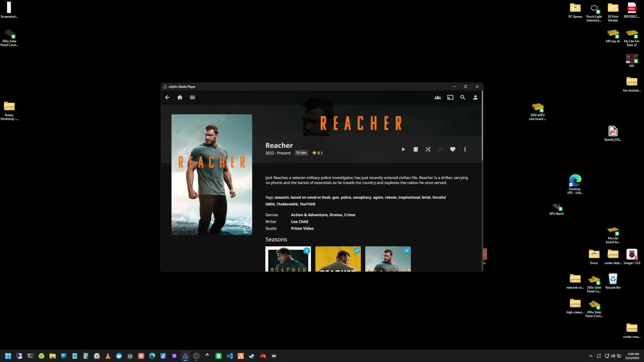Select the RomM_970 desktop file
The width and height of the screenshot is (644, 362).
point(613,133)
